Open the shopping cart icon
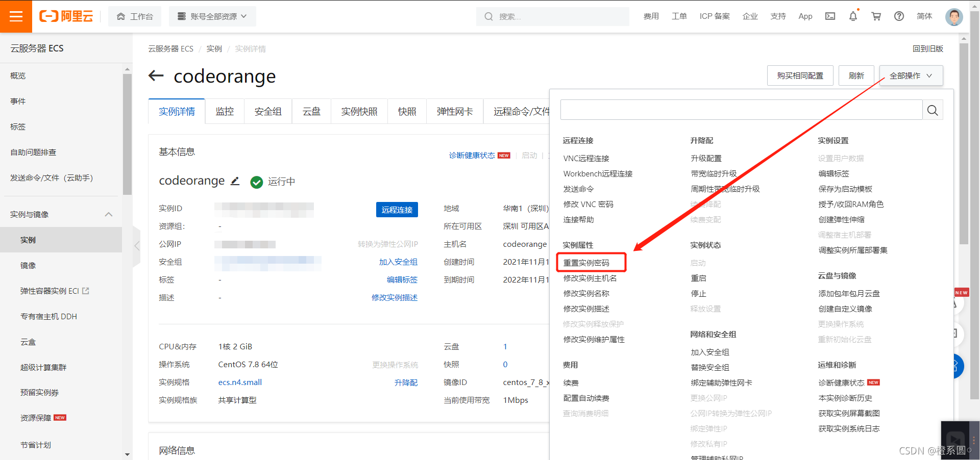 point(876,16)
